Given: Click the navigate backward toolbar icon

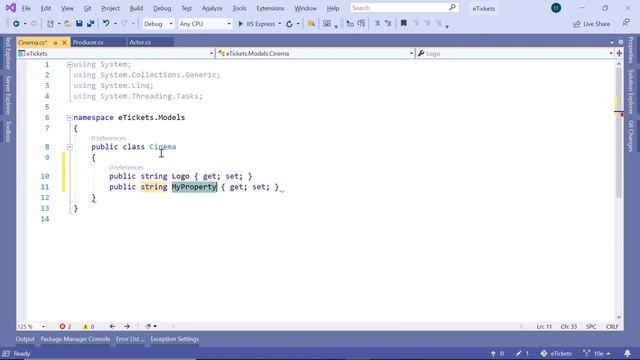Looking at the screenshot, I should (16, 24).
